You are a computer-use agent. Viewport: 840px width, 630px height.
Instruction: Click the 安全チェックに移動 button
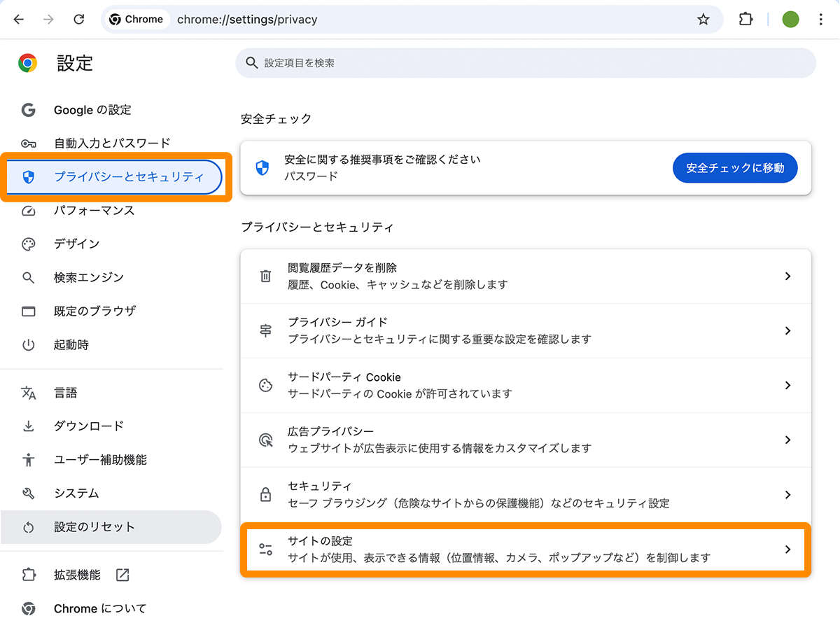[735, 167]
